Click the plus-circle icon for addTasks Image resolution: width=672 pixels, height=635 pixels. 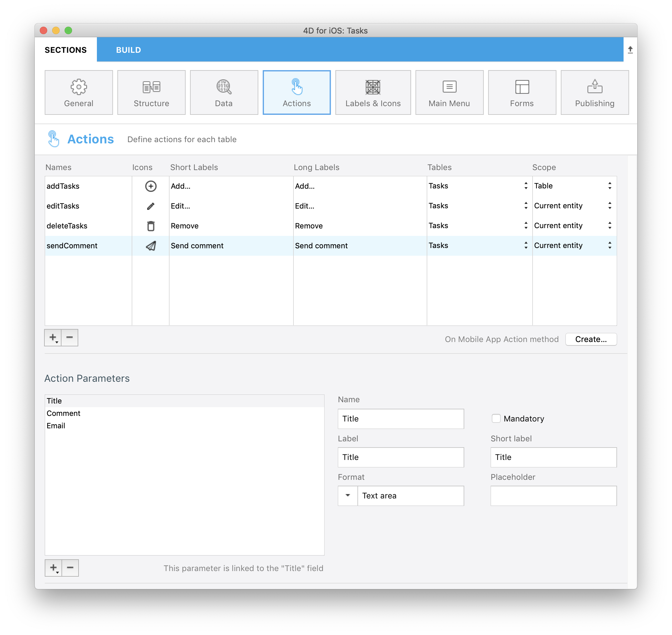(x=151, y=186)
